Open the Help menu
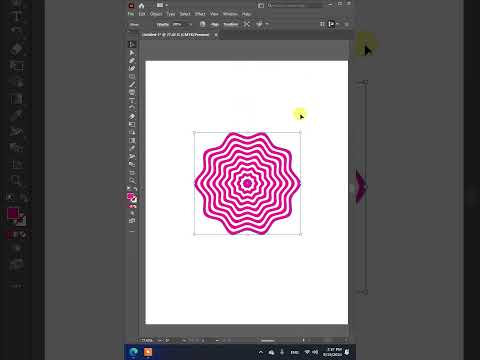Image resolution: width=480 pixels, height=360 pixels. pyautogui.click(x=246, y=14)
